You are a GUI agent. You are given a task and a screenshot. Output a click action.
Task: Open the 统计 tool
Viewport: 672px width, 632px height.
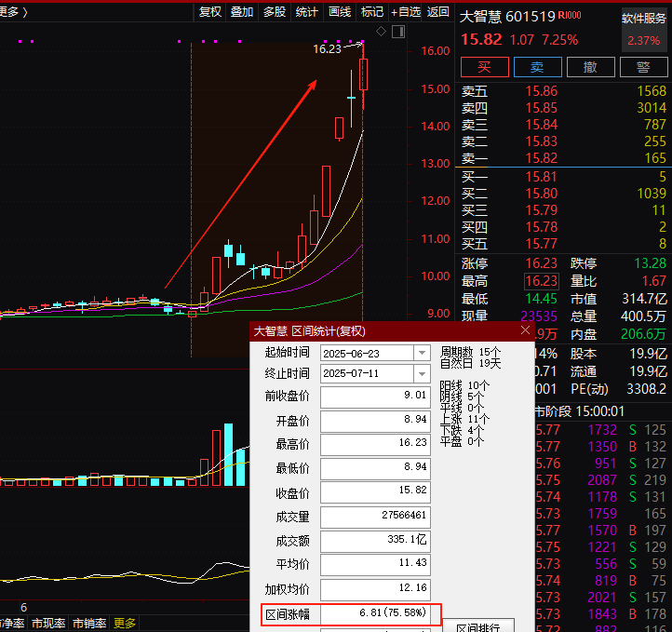(x=306, y=12)
